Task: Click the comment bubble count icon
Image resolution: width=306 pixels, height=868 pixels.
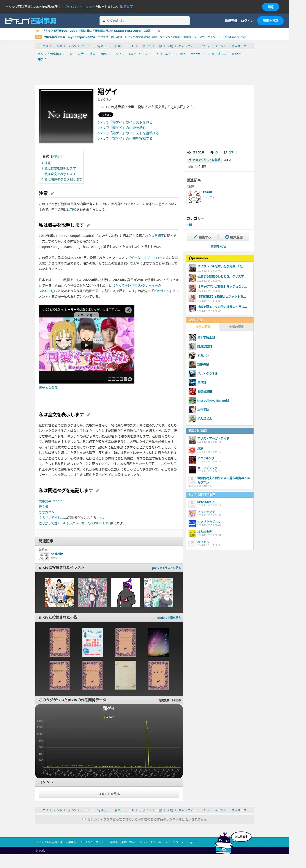Action: click(x=212, y=152)
